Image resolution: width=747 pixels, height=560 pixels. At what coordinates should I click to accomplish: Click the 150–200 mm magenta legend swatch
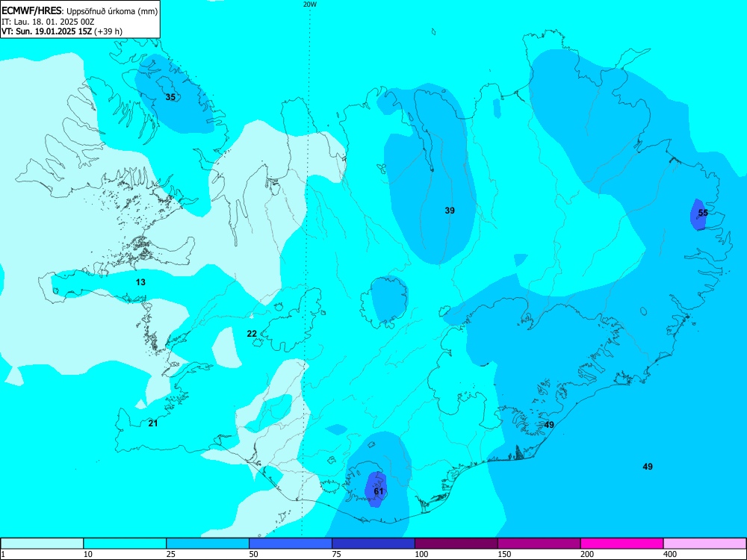point(539,544)
